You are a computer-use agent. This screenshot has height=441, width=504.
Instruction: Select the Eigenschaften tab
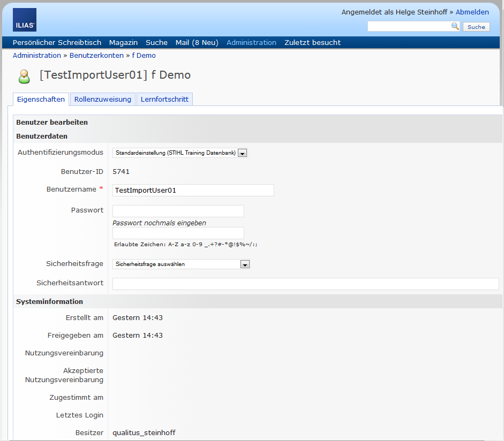41,100
